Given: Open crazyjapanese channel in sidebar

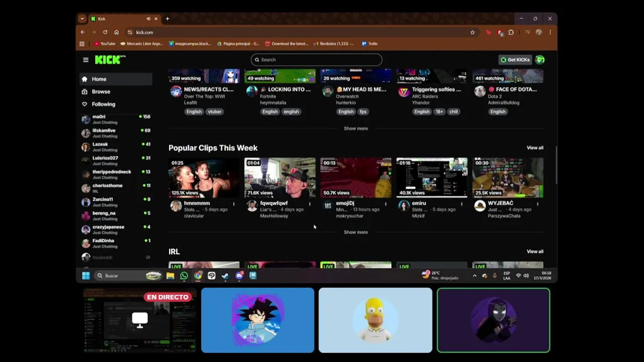Looking at the screenshot, I should [116, 229].
